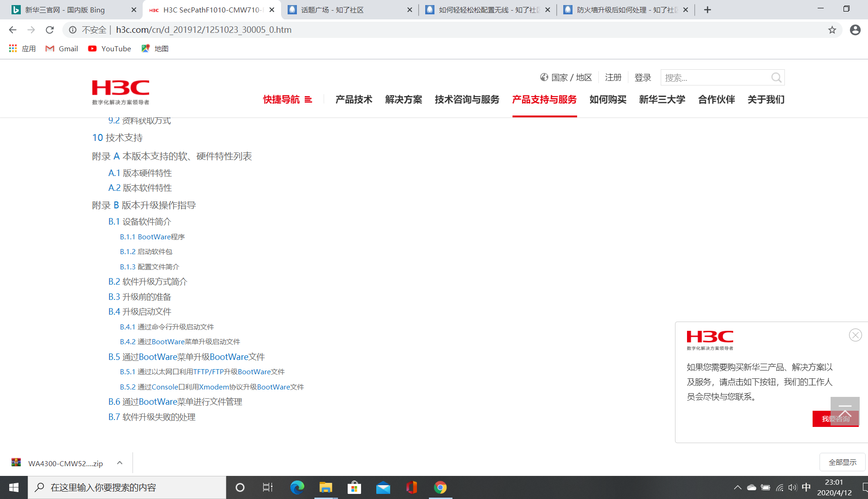Click the 全部显示 downloads button
Viewport: 868px width, 499px height.
pos(842,462)
